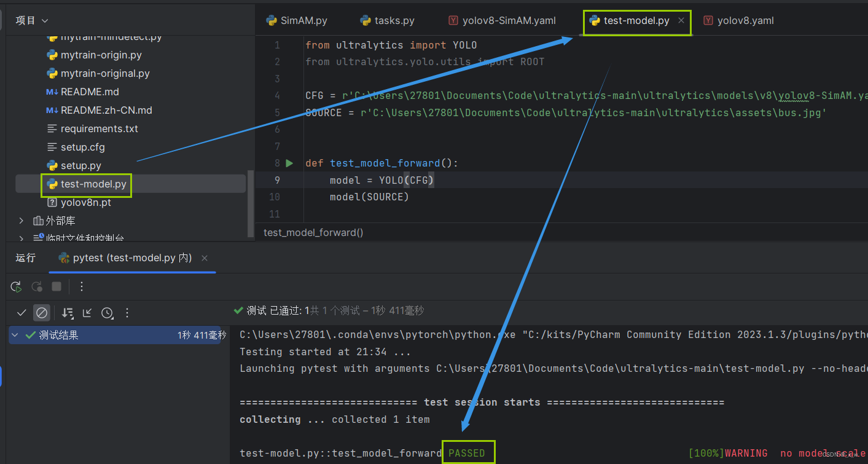Toggle show ignored tests filter
This screenshot has height=464, width=868.
42,313
